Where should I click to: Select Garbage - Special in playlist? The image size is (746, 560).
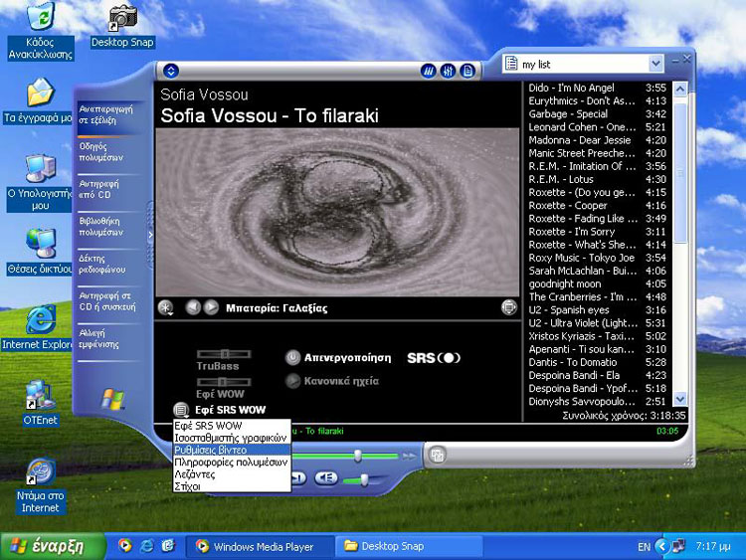click(x=598, y=113)
